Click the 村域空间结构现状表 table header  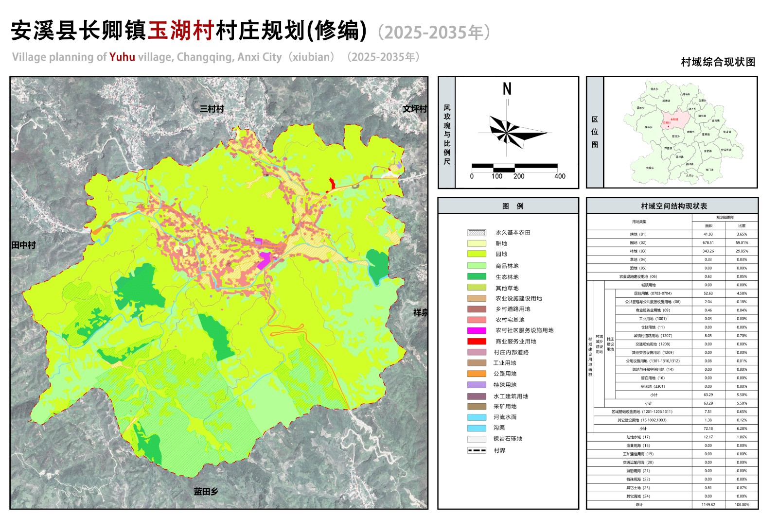(x=673, y=206)
